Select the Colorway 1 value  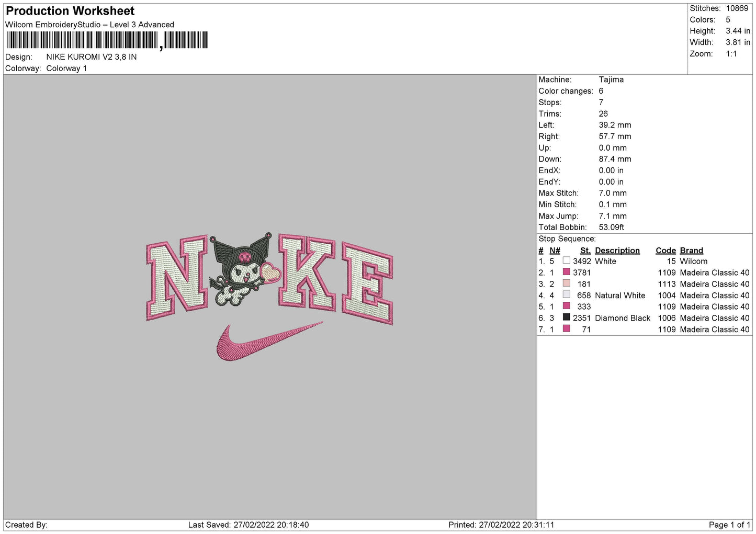coord(66,69)
